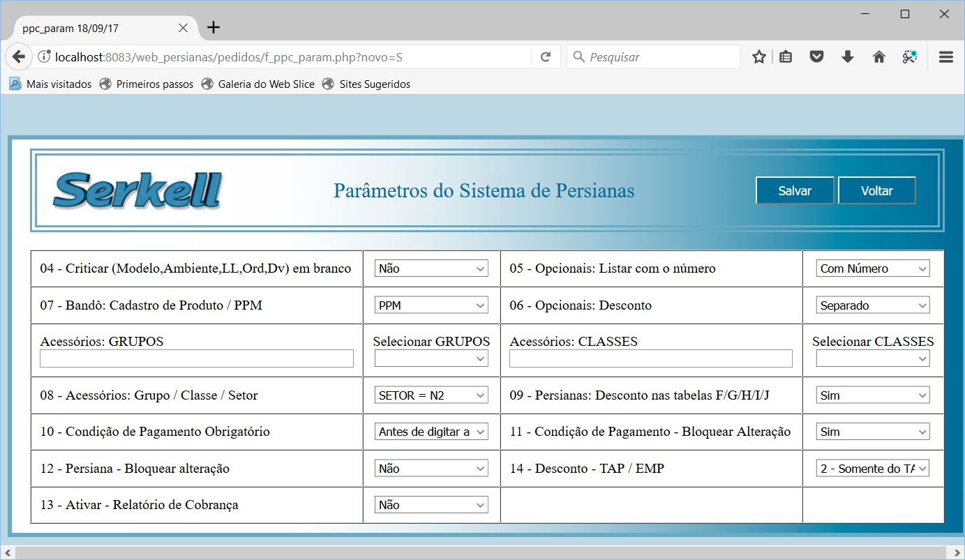Screen dimensions: 965x560
Task: Click the label 12 - Persiana - Bloquear alteração
Action: [135, 469]
